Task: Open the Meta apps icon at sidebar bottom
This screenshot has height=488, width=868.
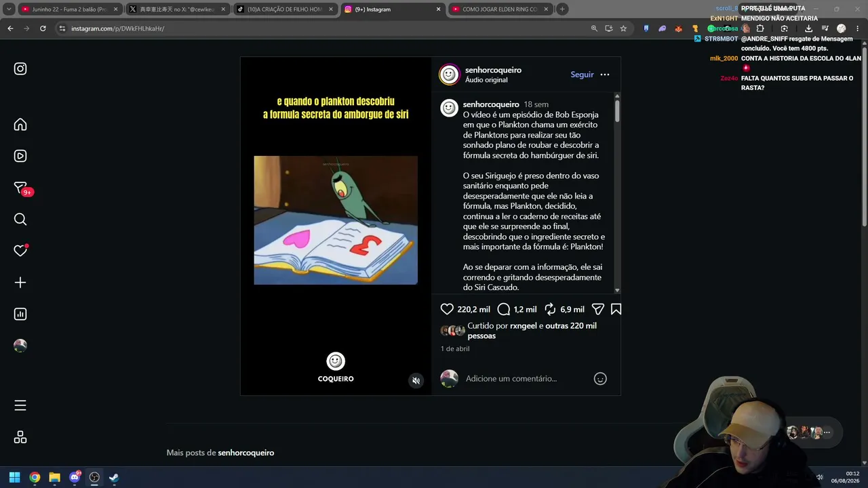Action: click(20, 437)
